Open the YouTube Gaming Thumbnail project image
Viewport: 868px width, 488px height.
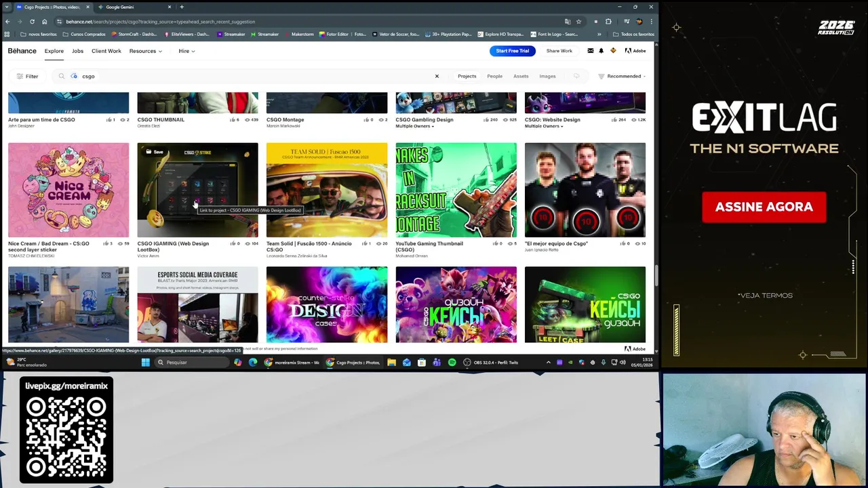tap(456, 190)
